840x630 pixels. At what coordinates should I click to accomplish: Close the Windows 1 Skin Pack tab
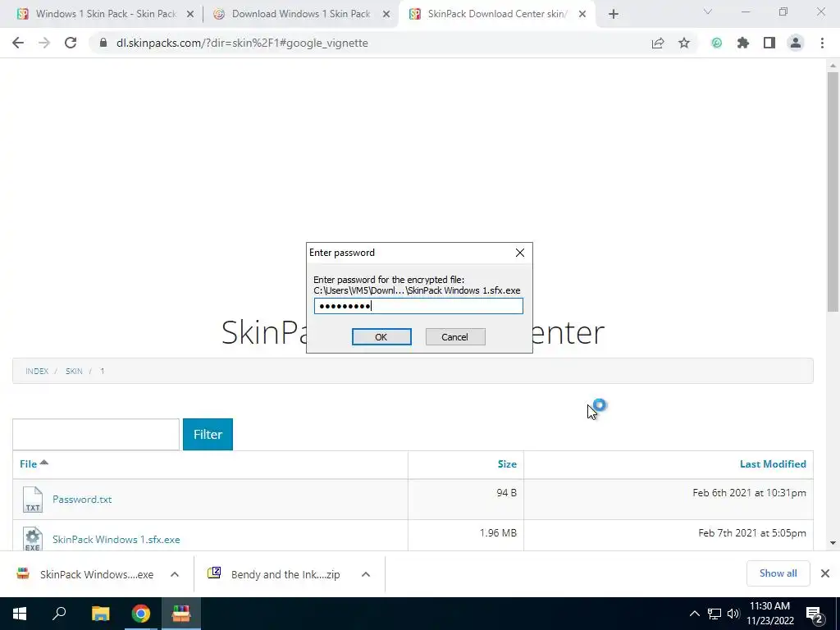(190, 15)
